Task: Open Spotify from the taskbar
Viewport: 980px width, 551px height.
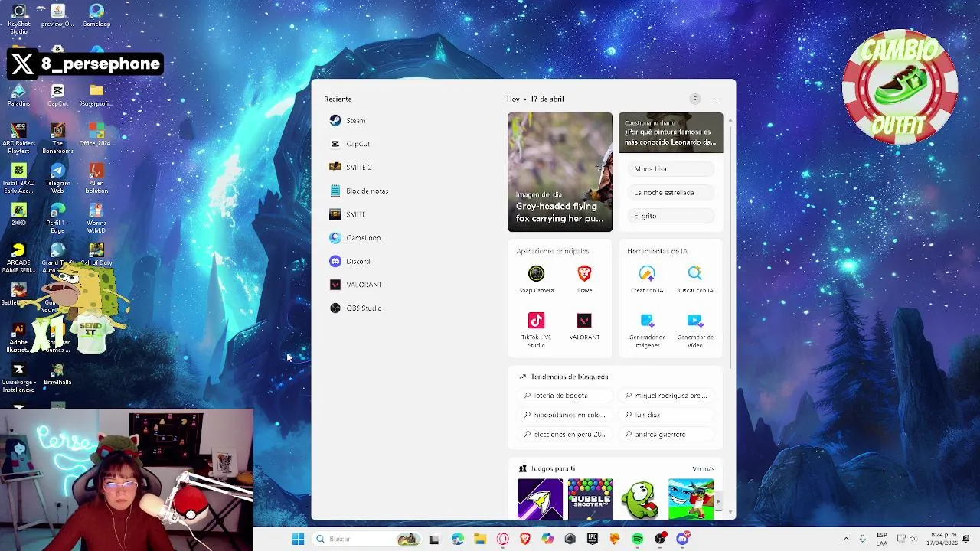Action: pyautogui.click(x=637, y=539)
